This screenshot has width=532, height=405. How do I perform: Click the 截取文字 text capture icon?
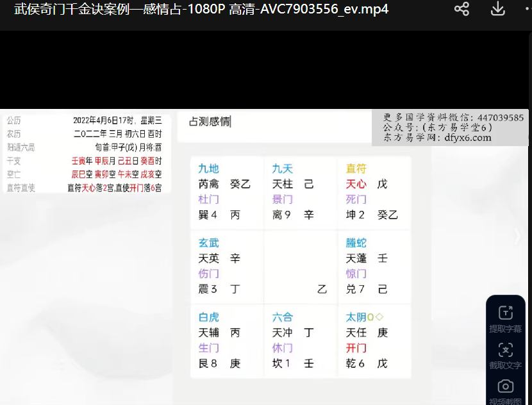(506, 356)
